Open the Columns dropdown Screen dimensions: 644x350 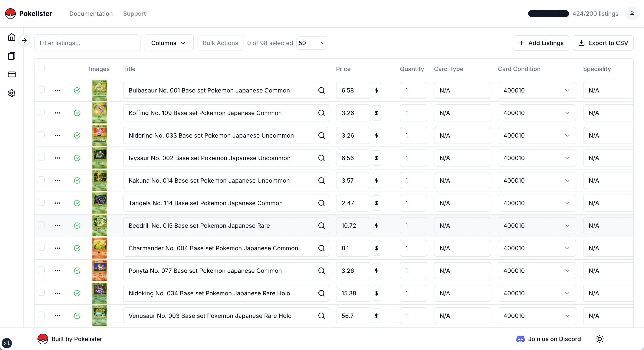click(x=168, y=43)
